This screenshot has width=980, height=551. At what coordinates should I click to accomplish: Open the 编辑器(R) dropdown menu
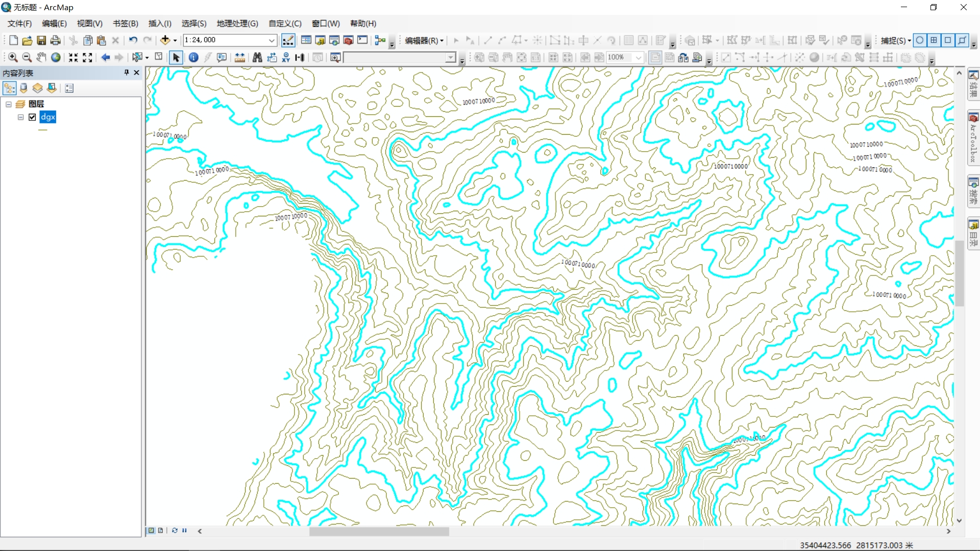424,41
